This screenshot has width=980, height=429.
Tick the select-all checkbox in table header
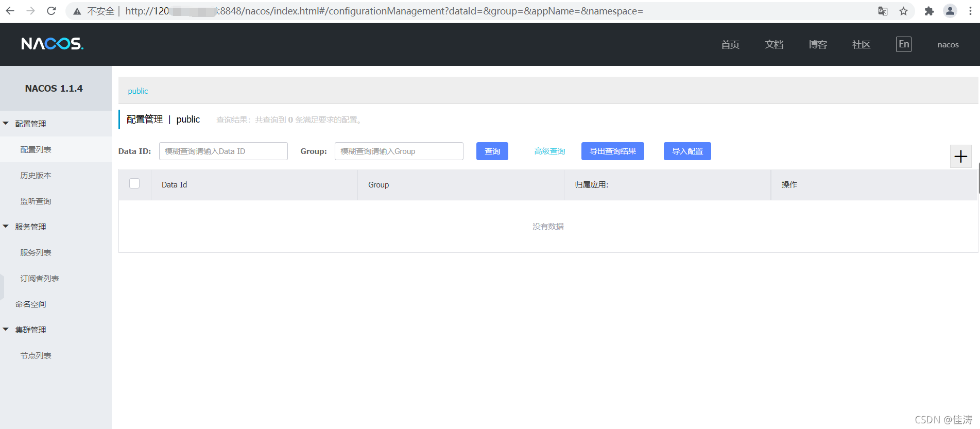(134, 183)
